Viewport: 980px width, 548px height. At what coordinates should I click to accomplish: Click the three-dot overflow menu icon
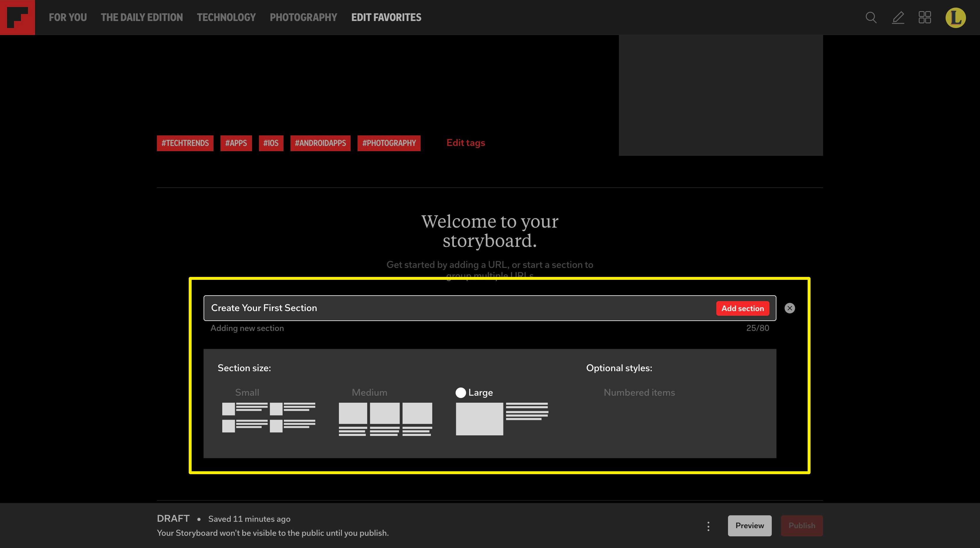click(709, 526)
